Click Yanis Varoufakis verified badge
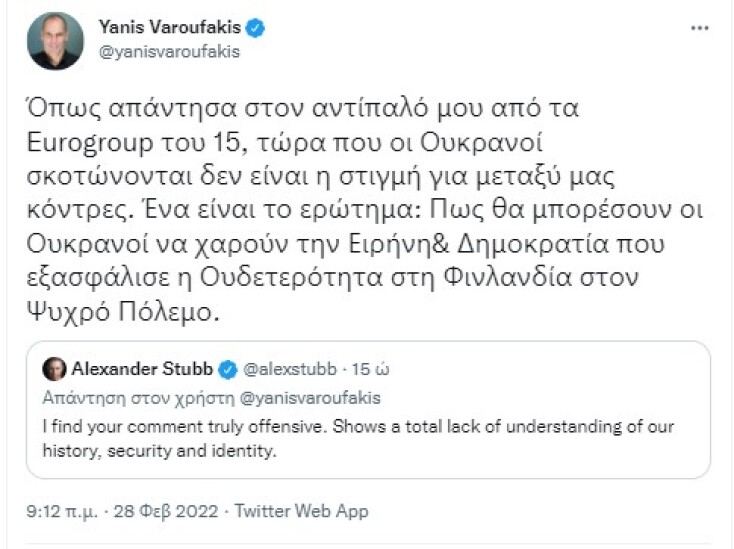 pos(257,29)
